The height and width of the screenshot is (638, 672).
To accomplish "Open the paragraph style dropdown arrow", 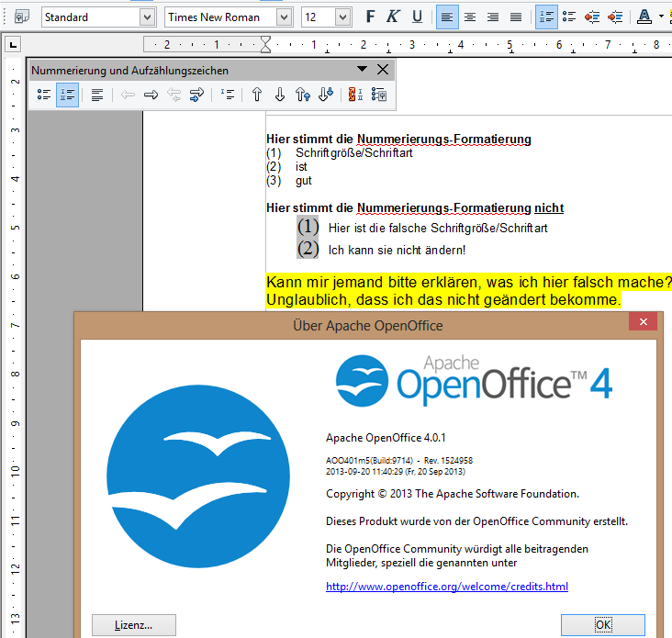I will (x=147, y=17).
